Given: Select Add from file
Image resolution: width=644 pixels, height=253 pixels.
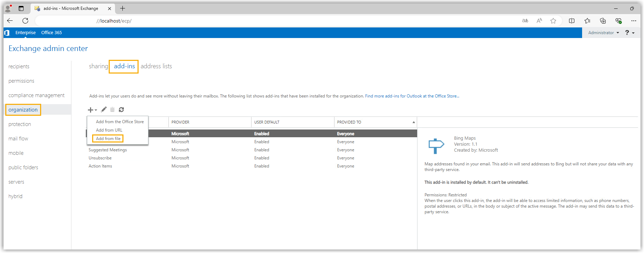Looking at the screenshot, I should (x=108, y=139).
